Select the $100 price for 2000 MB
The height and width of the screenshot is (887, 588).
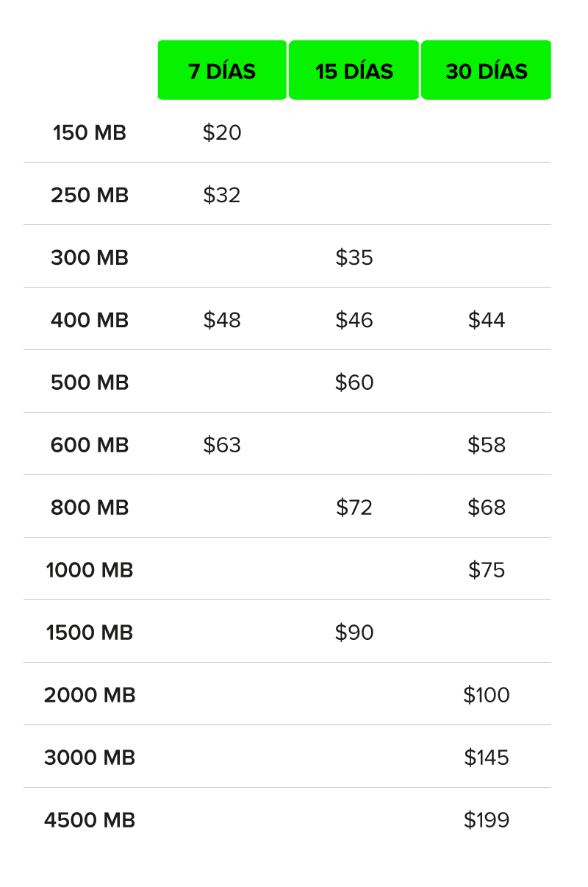click(487, 696)
